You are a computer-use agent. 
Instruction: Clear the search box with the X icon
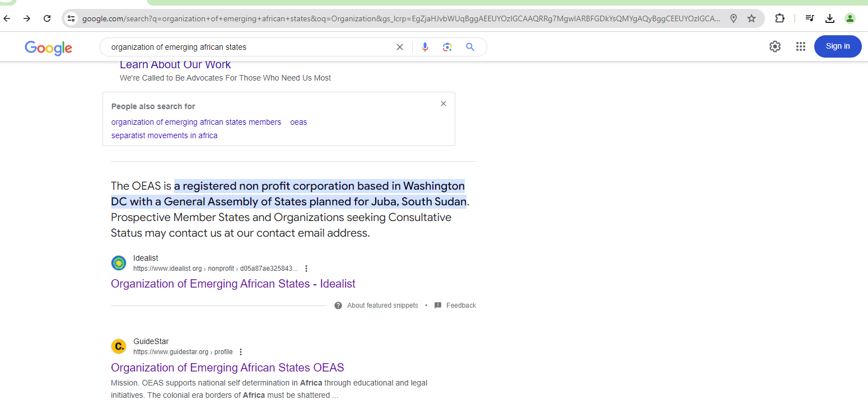(x=400, y=47)
